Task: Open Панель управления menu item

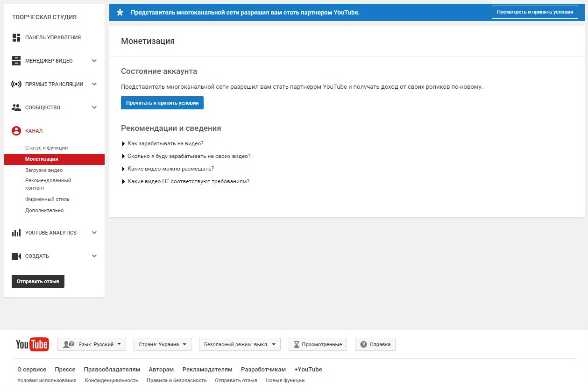Action: 53,37
